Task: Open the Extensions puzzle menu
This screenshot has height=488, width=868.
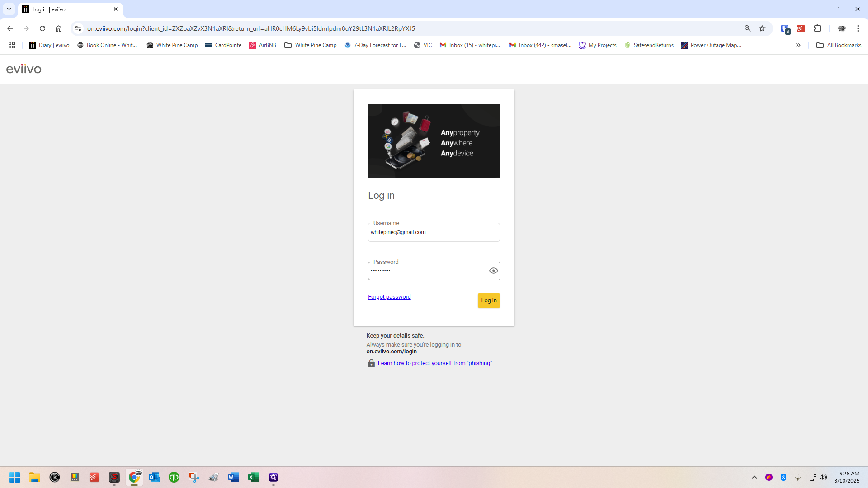Action: coord(817,28)
